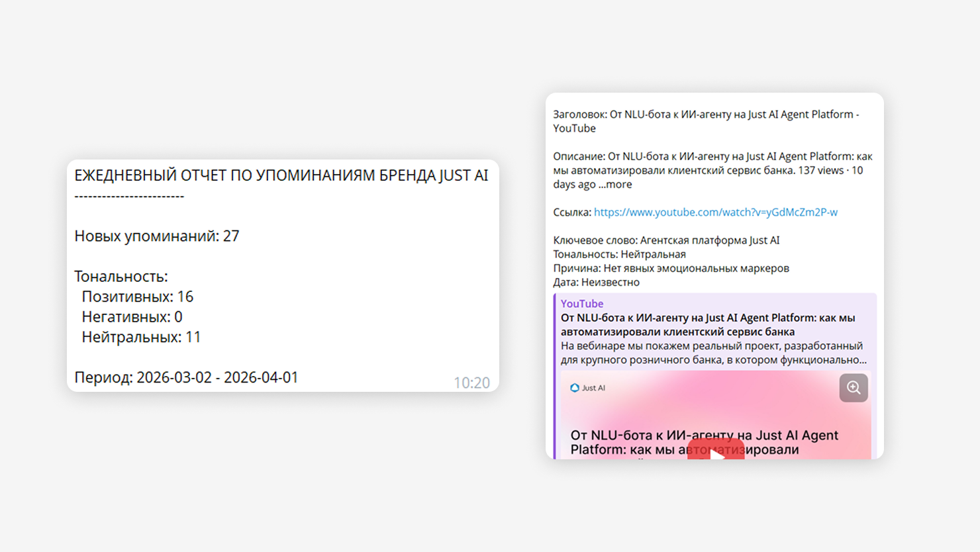Click the "Позитивных: 16" line
The width and height of the screenshot is (980, 552).
click(x=137, y=297)
